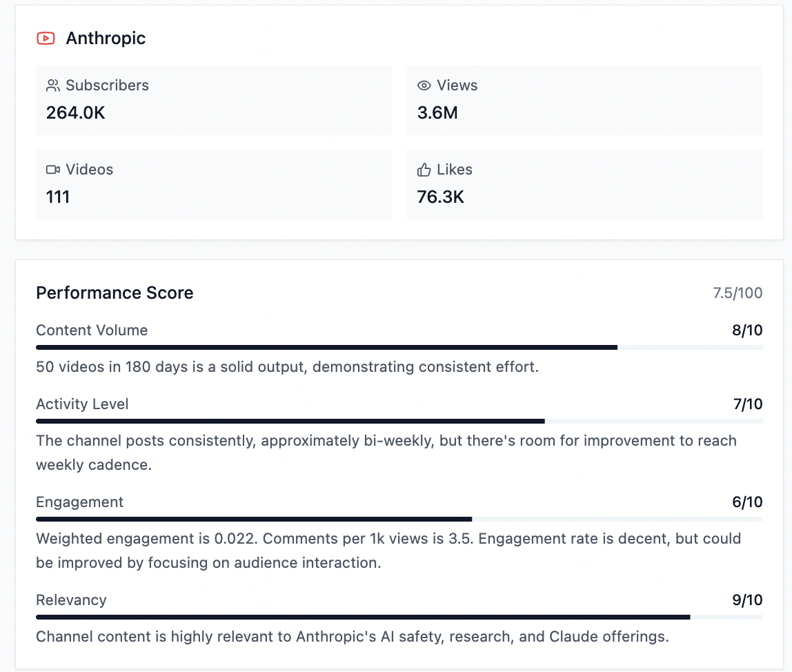Click the eye icon next to Views
The image size is (792, 672).
click(x=424, y=85)
